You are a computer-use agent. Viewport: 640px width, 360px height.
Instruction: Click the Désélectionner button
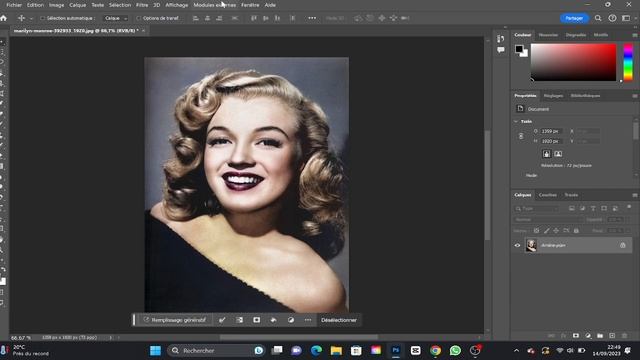339,320
